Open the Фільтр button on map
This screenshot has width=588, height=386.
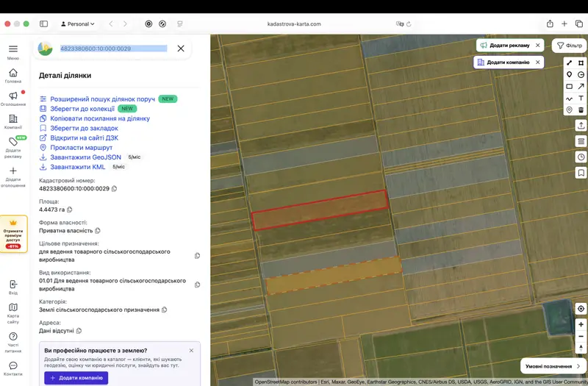point(569,46)
